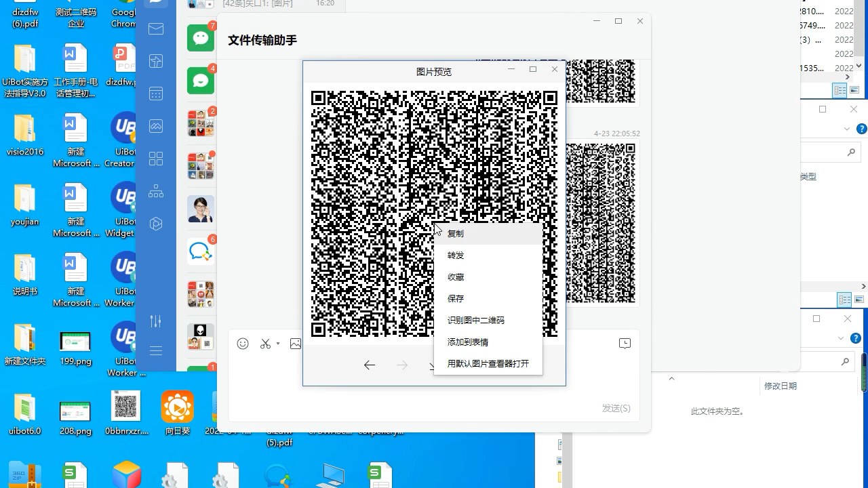Viewport: 868px width, 488px height.
Task: Click horizontal scroll right arrow in top Explorer
Action: pyautogui.click(x=847, y=77)
